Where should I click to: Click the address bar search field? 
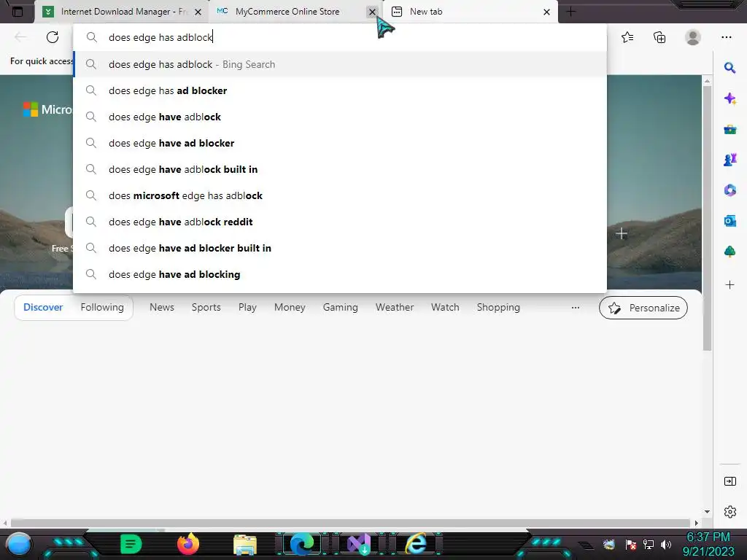point(340,37)
